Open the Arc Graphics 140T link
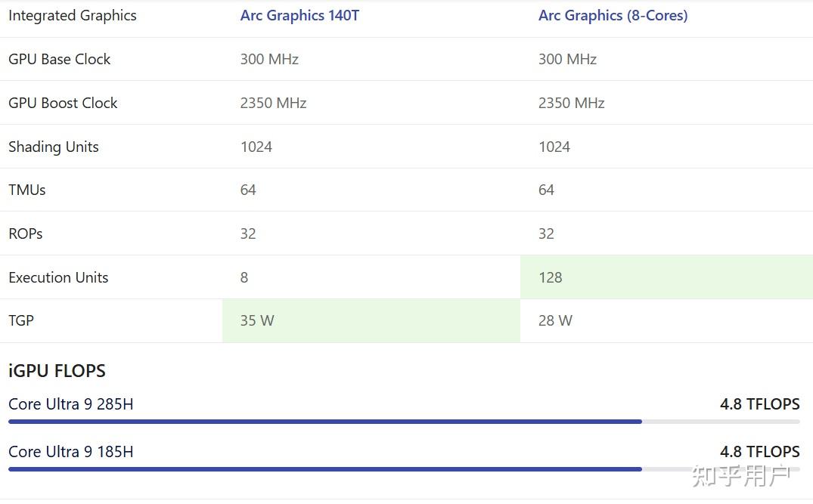813x504 pixels. coord(299,16)
